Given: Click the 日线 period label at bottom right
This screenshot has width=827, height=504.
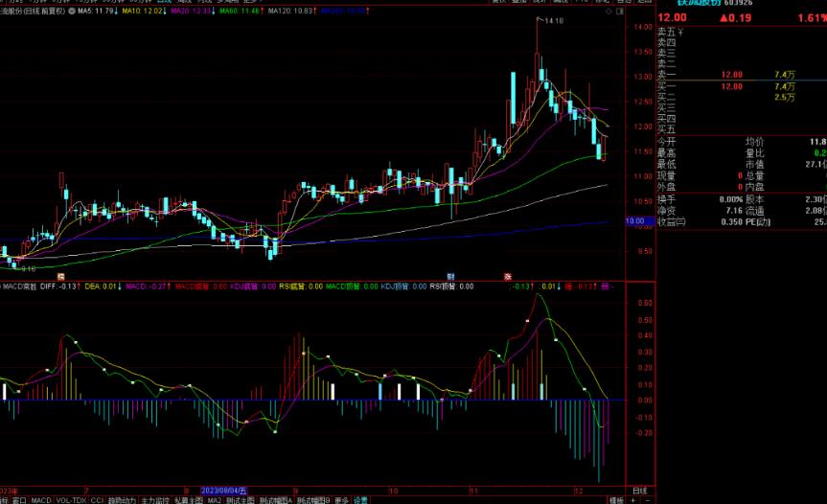Looking at the screenshot, I should [639, 491].
